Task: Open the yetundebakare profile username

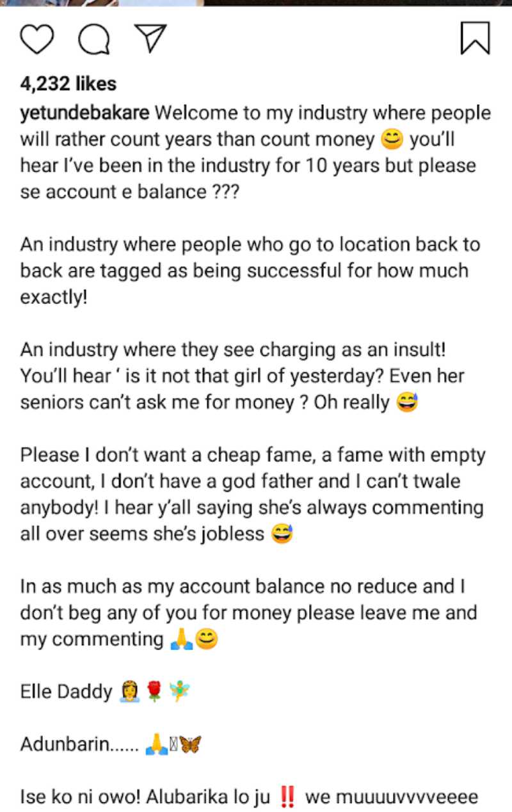Action: pos(85,113)
